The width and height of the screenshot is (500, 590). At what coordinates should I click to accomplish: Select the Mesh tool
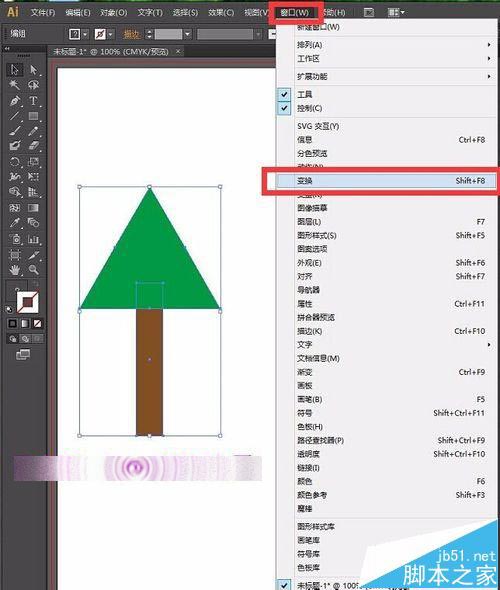[x=15, y=208]
